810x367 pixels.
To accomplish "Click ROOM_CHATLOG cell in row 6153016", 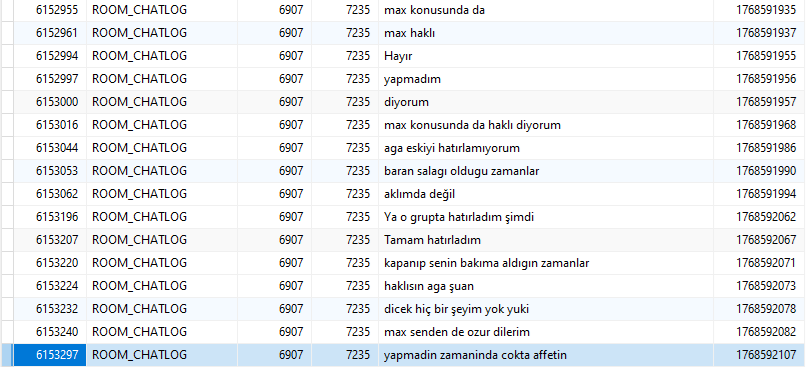I will 162,125.
